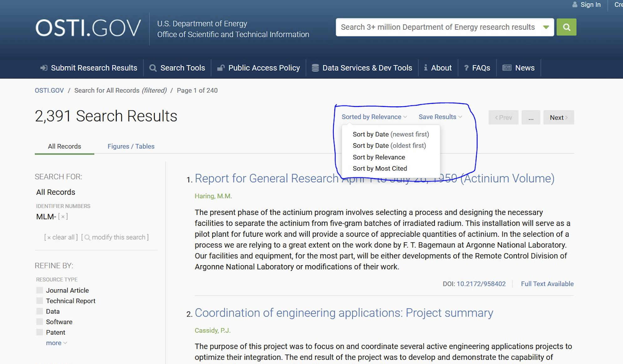The width and height of the screenshot is (623, 364).
Task: Click the FAQs question mark icon
Action: [x=466, y=68]
